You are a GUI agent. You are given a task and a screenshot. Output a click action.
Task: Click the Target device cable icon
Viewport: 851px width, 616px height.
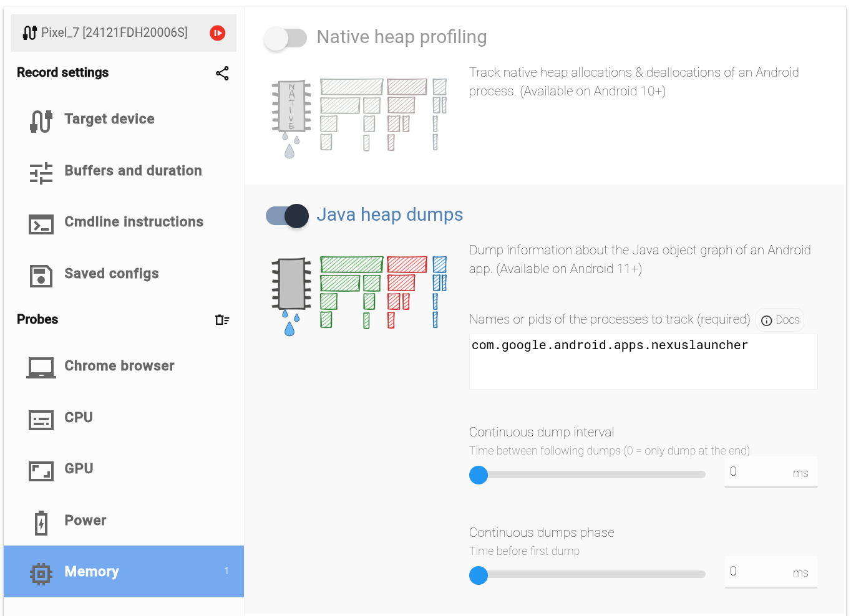(41, 120)
